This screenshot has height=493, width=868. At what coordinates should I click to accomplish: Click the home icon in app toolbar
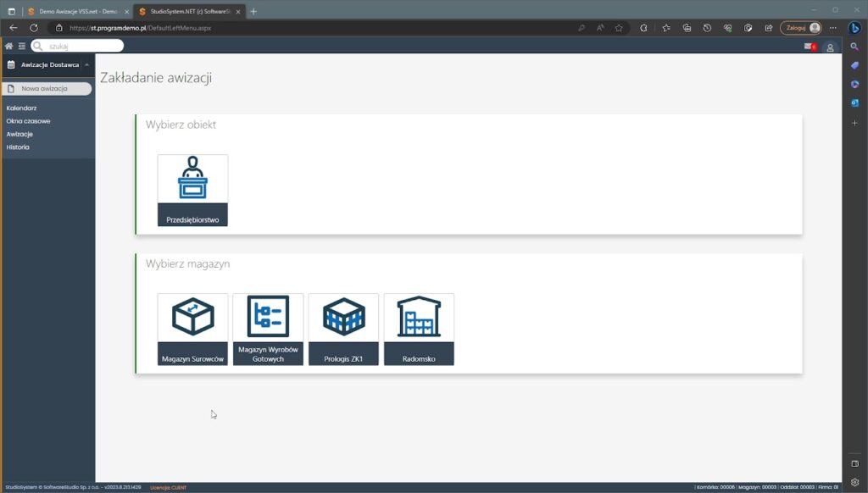[9, 46]
